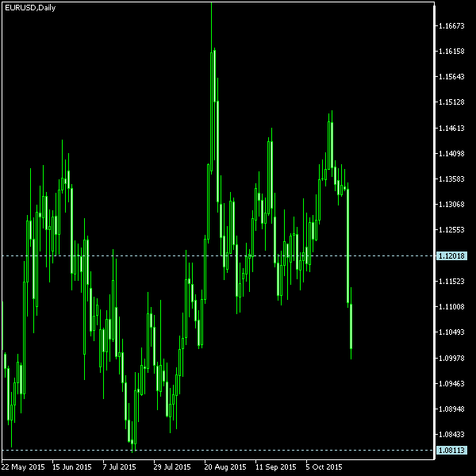Click the 11 Sep 2015 date label
This screenshot has height=476, width=476.
pyautogui.click(x=276, y=467)
